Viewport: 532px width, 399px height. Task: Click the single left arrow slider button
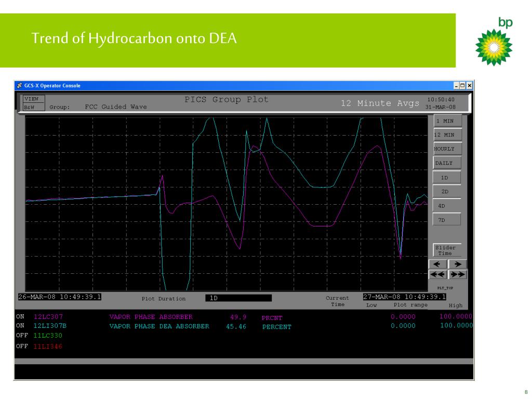tap(437, 264)
